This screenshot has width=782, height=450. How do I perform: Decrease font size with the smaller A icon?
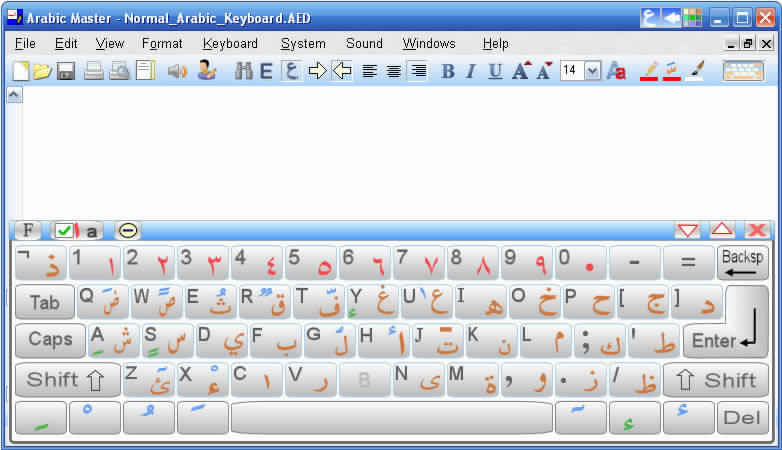point(545,71)
